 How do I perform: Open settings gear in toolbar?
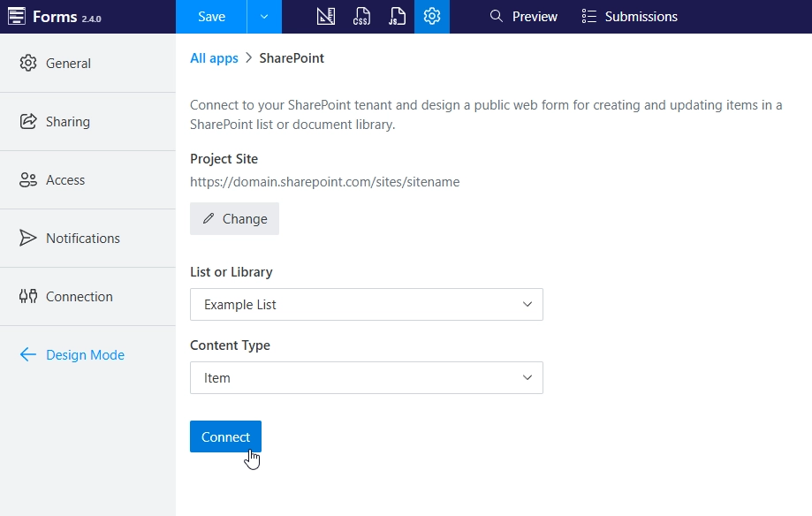coord(432,17)
